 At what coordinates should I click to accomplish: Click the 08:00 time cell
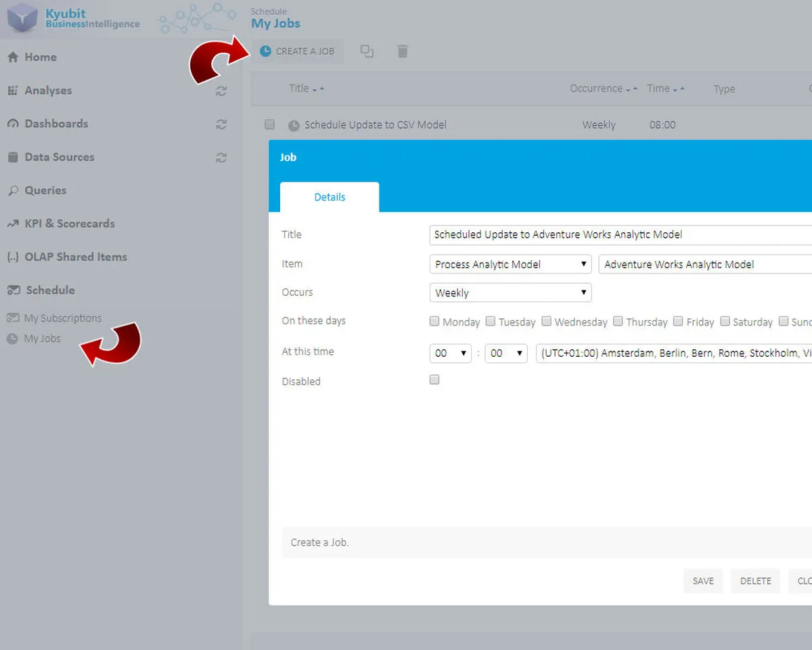[x=662, y=125]
